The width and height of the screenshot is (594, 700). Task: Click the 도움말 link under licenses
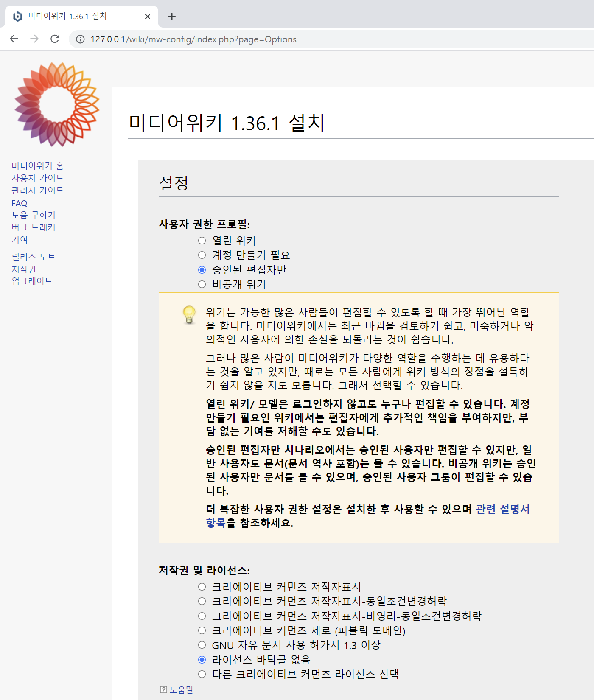[x=182, y=690]
